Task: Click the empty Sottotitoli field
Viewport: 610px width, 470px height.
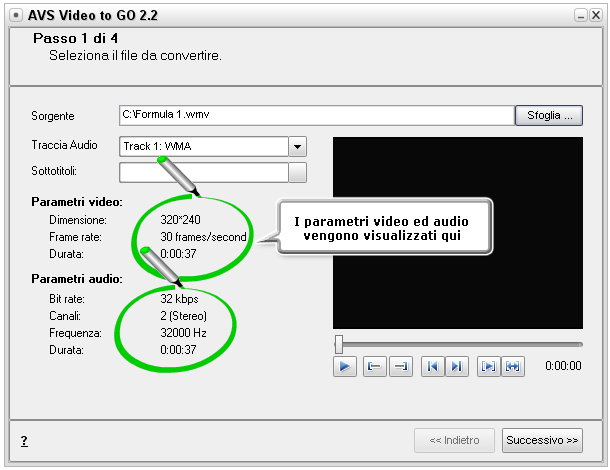Action: 204,172
